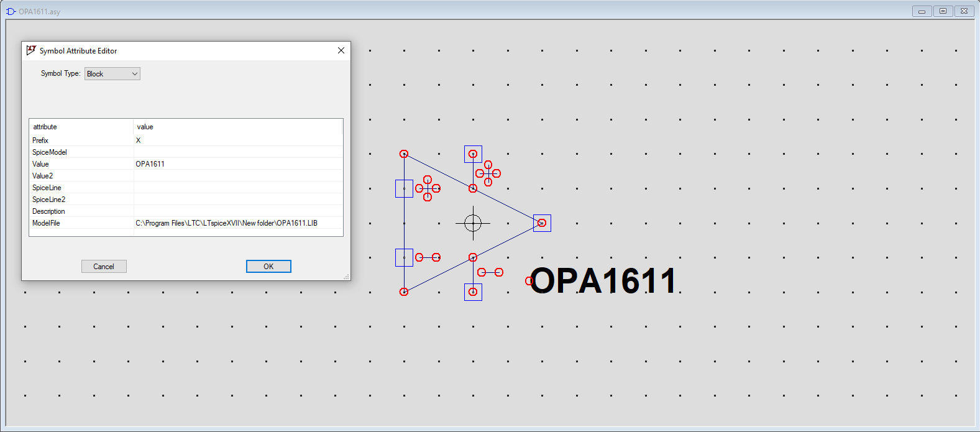The height and width of the screenshot is (432, 980).
Task: Close the Symbol Attribute Editor dialog
Action: tap(341, 50)
